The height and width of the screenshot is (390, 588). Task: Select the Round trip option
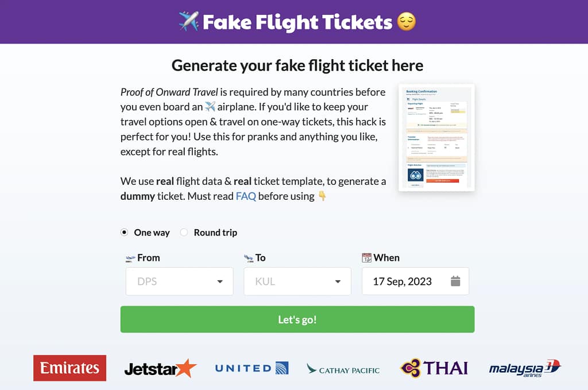[x=184, y=232]
